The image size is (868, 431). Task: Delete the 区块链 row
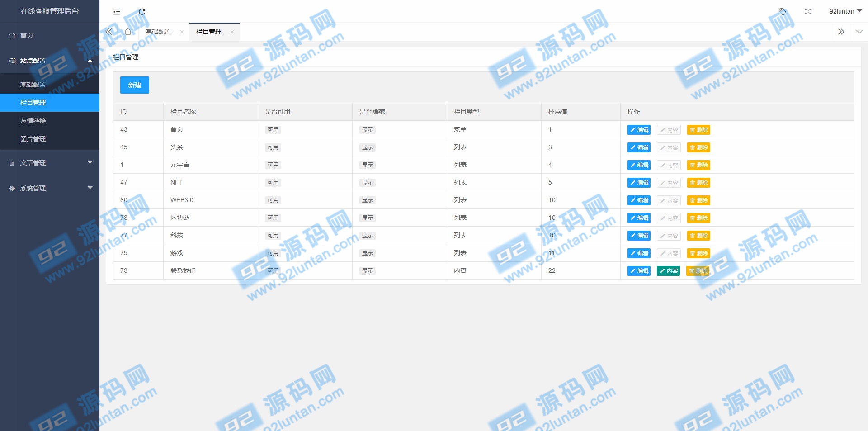pyautogui.click(x=698, y=218)
